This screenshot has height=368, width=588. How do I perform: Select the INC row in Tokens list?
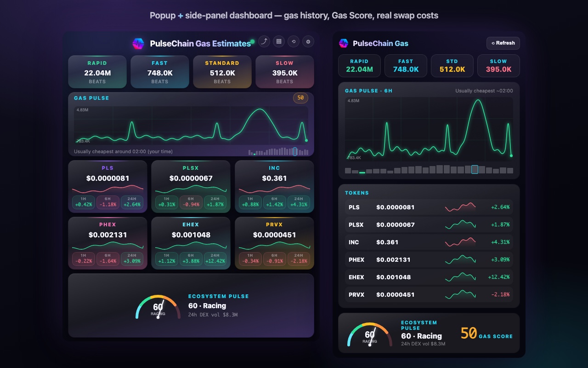tap(429, 242)
